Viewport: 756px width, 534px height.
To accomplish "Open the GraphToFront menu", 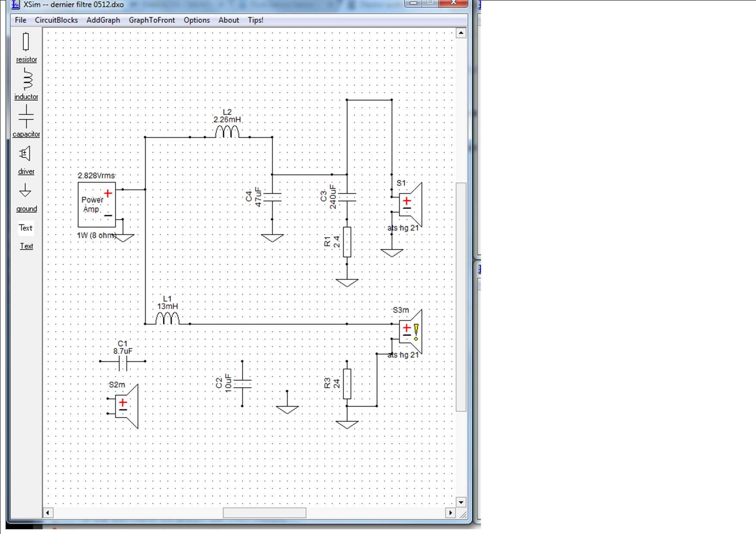I will click(x=152, y=20).
